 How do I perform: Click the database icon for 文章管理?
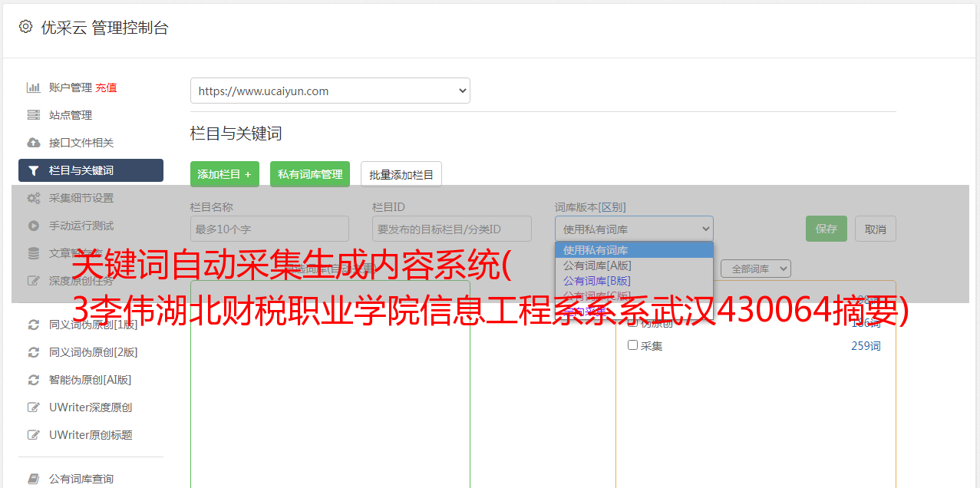click(34, 253)
